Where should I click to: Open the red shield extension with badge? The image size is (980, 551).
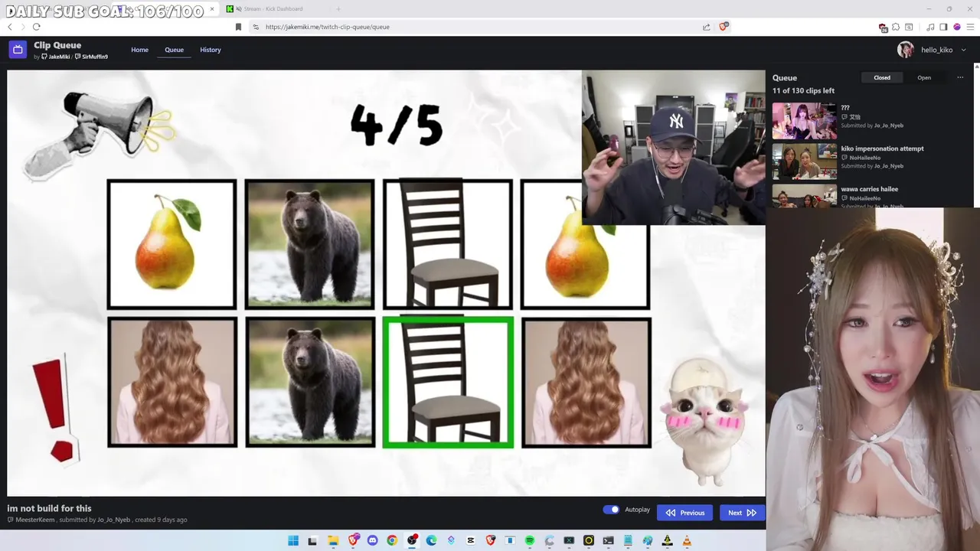click(x=883, y=27)
